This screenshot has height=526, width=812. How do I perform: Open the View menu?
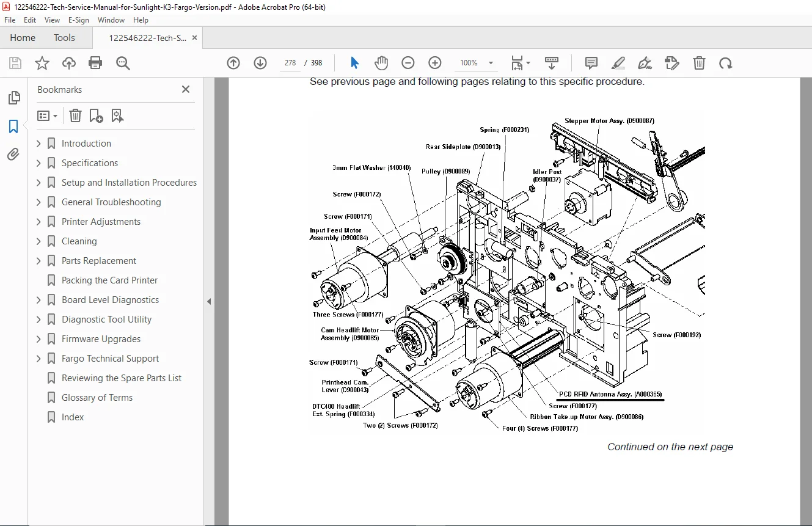point(52,20)
